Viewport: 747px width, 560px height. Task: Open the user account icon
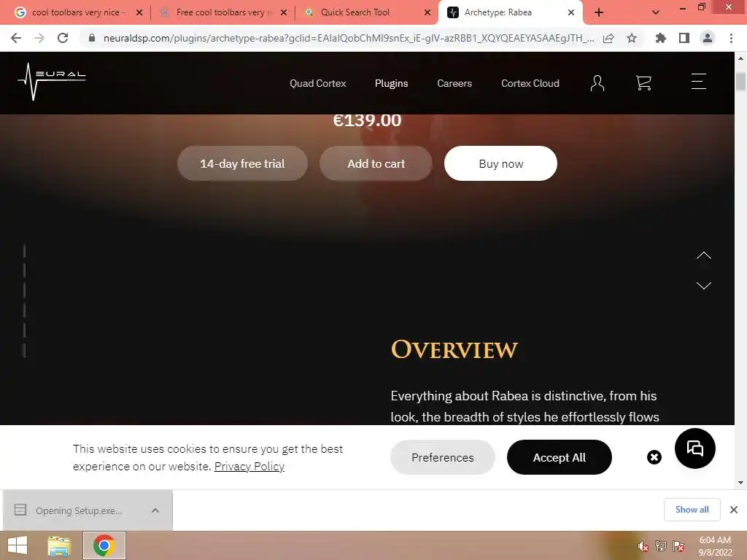pos(597,83)
